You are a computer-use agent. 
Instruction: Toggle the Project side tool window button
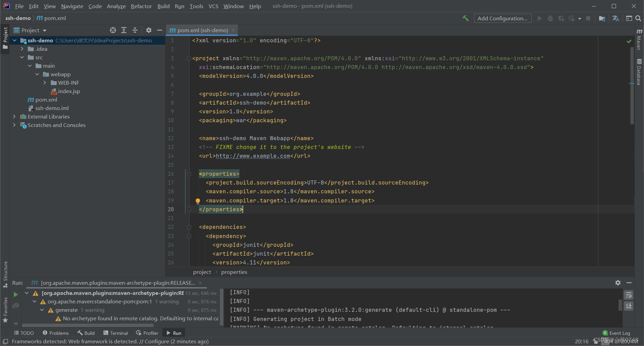point(5,38)
